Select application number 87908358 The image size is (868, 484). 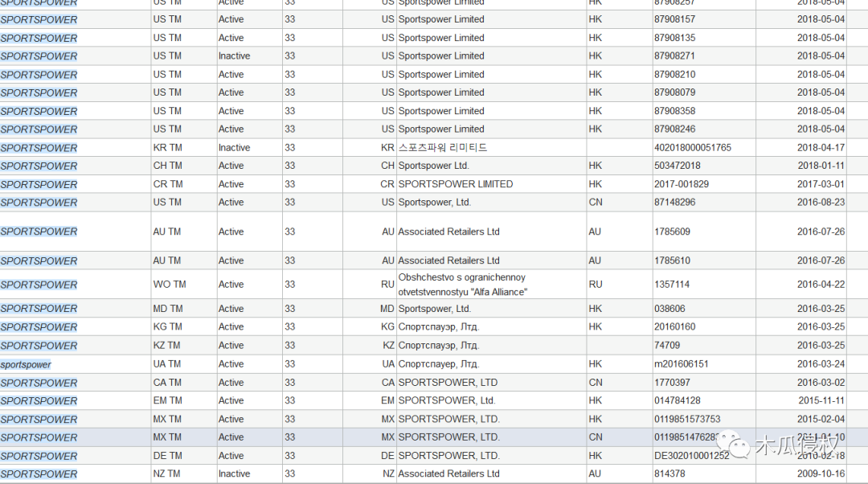[x=675, y=111]
